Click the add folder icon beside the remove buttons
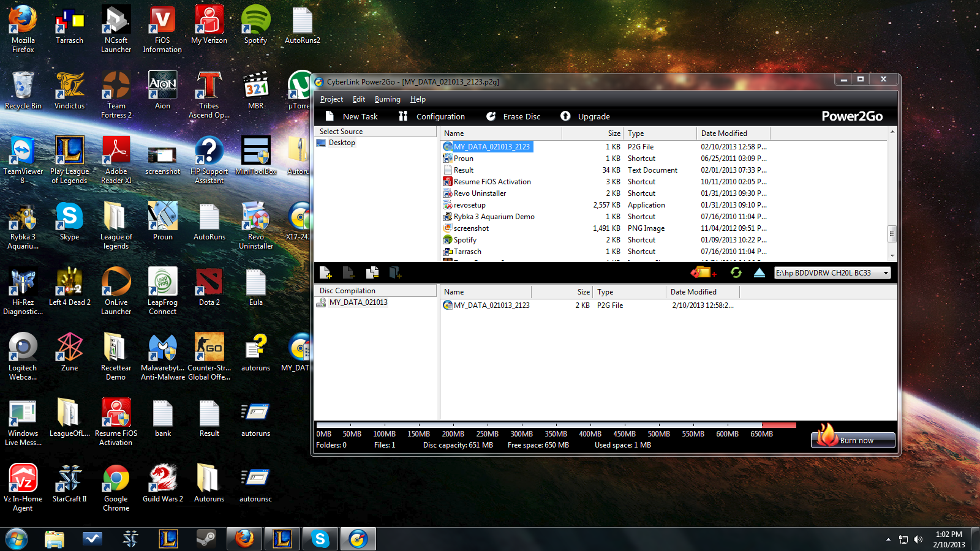 click(395, 272)
